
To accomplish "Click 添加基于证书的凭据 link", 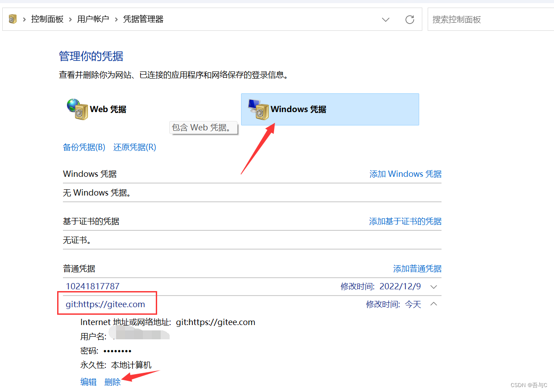I will (x=405, y=221).
